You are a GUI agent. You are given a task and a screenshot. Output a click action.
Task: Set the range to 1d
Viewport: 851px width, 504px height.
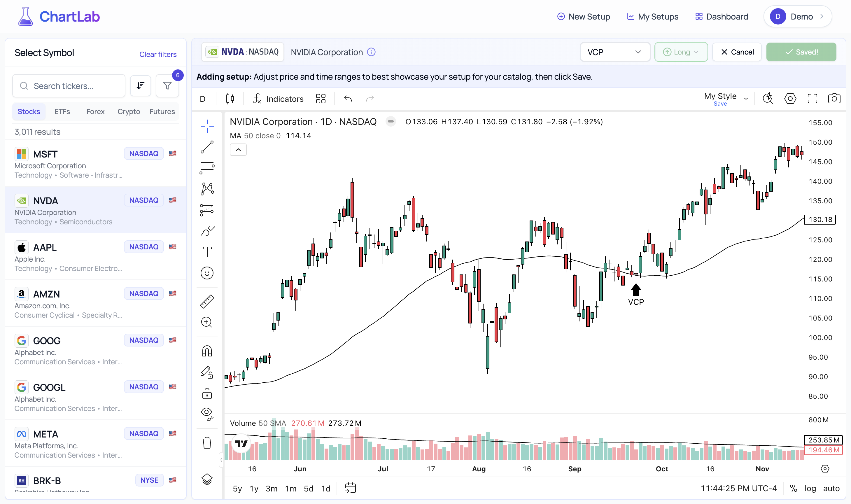[326, 488]
